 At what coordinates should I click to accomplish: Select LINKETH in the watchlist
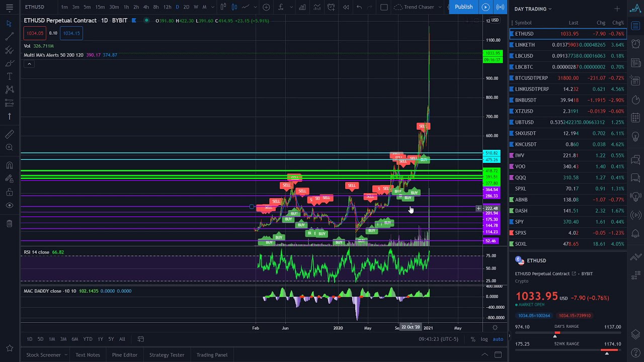568,45
